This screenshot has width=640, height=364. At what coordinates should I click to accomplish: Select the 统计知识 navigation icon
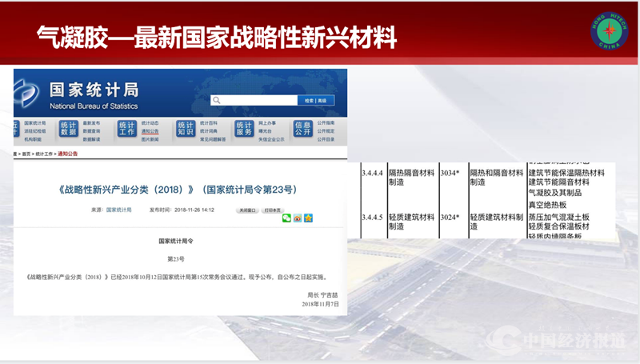tap(186, 129)
